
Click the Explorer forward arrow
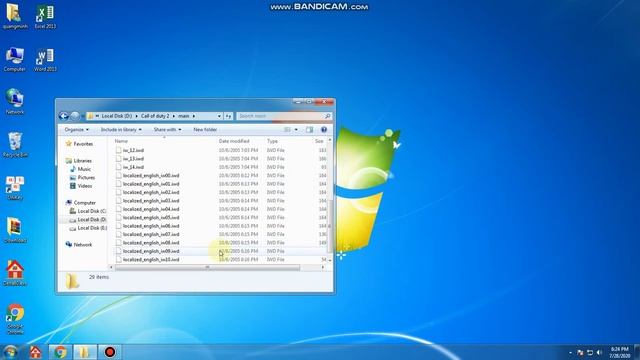click(75, 116)
